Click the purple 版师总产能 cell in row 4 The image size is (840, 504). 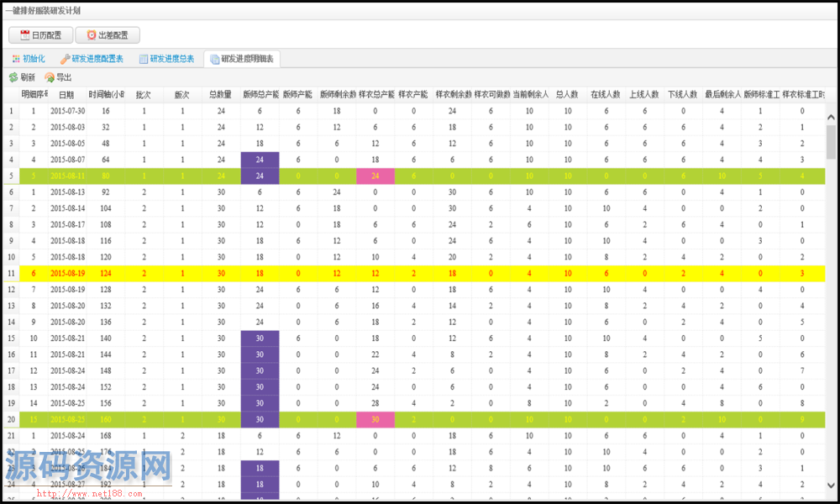point(260,160)
